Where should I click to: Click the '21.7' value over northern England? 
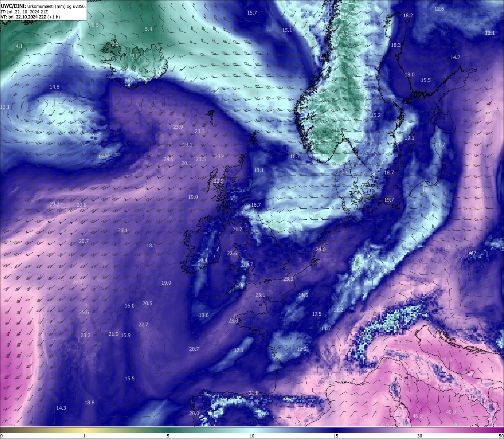237,229
